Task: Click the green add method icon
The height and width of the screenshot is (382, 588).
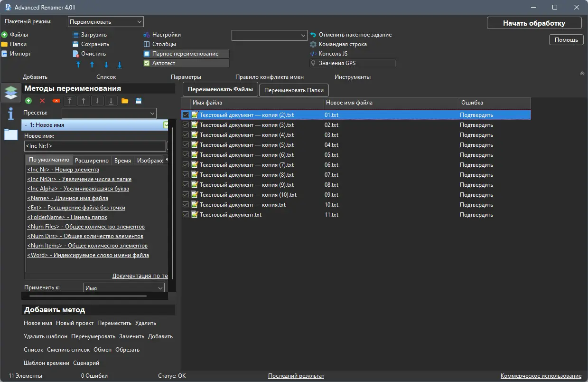Action: pos(28,101)
